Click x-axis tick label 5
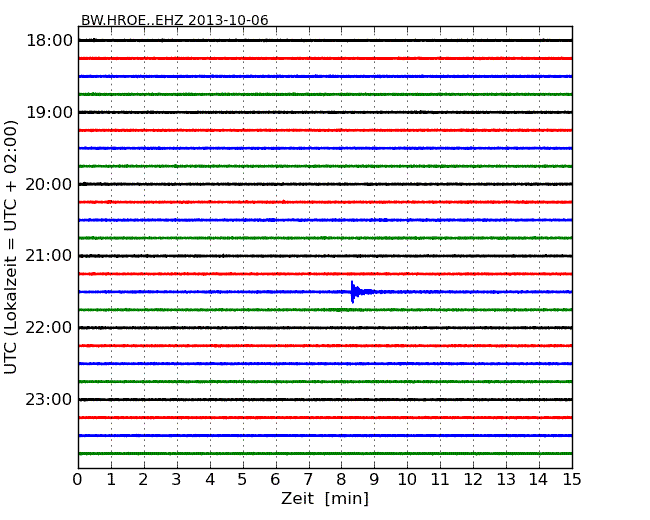The image size is (650, 520). pyautogui.click(x=243, y=479)
